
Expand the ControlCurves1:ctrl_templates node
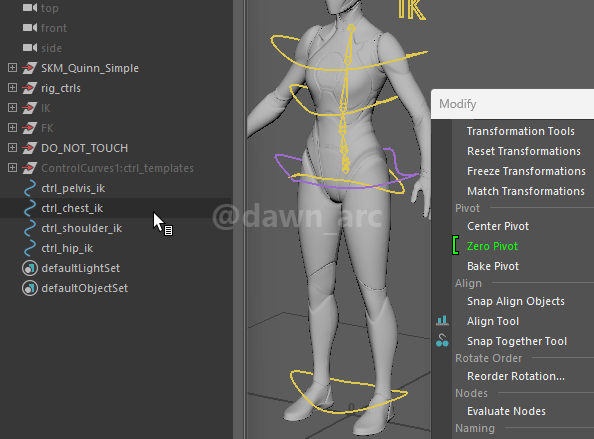click(x=12, y=167)
